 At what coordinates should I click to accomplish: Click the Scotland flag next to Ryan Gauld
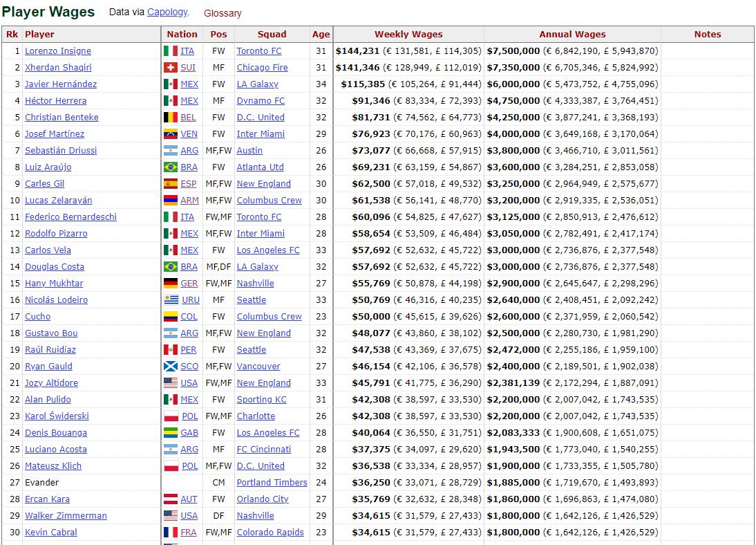pyautogui.click(x=170, y=367)
